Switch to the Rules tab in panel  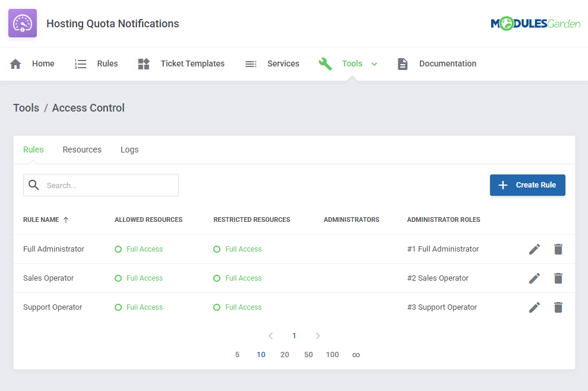pyautogui.click(x=33, y=150)
